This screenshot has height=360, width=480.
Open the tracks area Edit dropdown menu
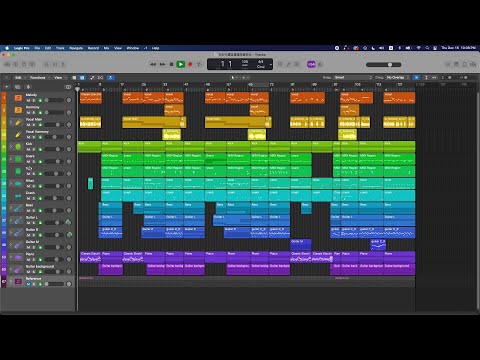coord(19,78)
